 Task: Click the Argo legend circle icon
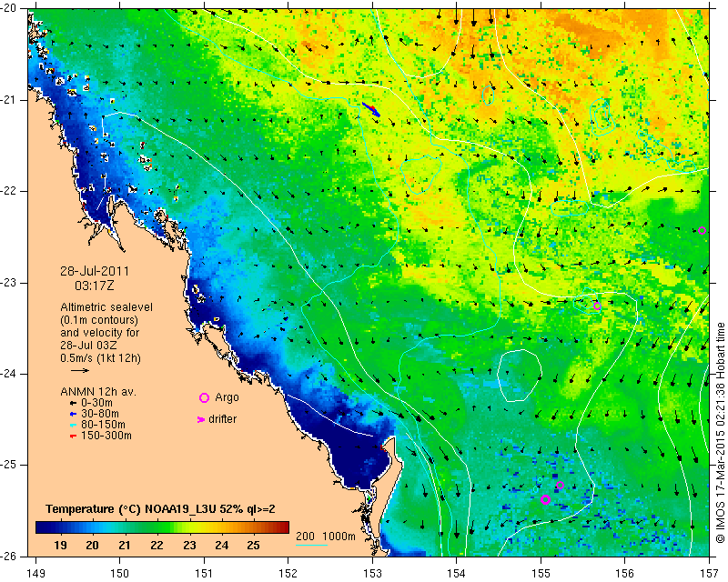click(x=204, y=397)
